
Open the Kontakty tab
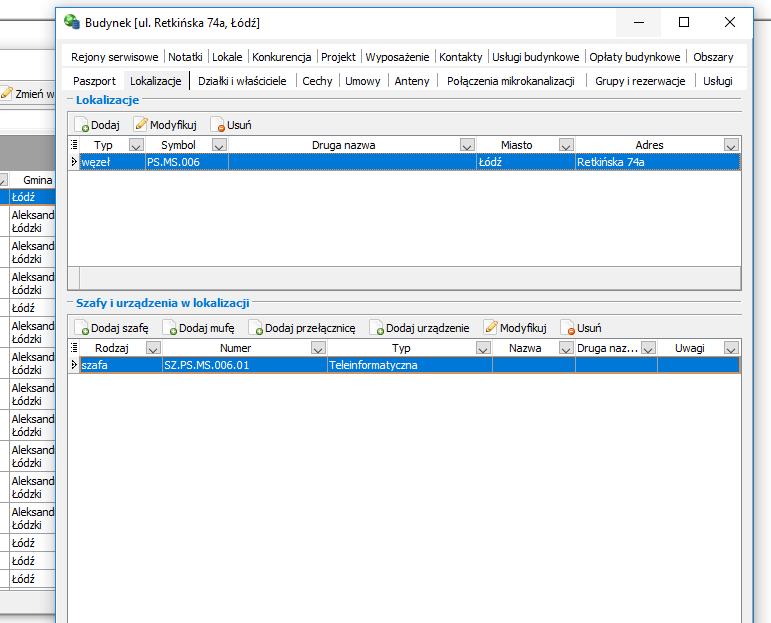click(x=461, y=57)
